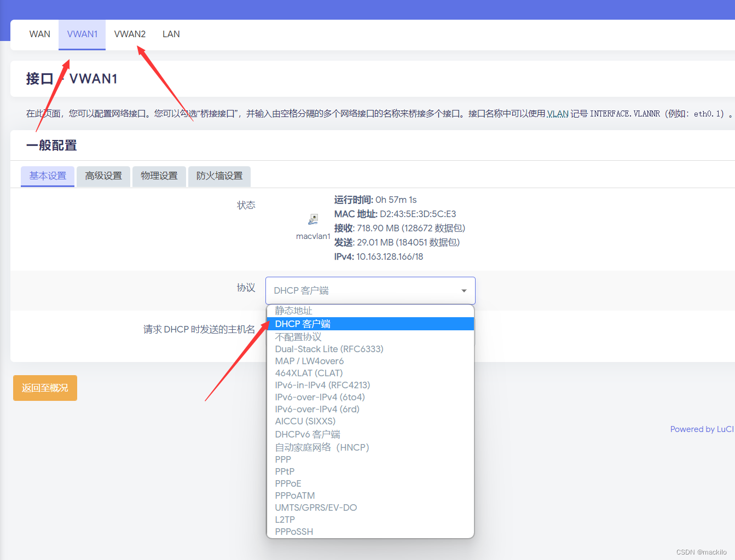Switch to the VWAN2 interface tab
Screen dimensions: 735x560
coord(130,34)
